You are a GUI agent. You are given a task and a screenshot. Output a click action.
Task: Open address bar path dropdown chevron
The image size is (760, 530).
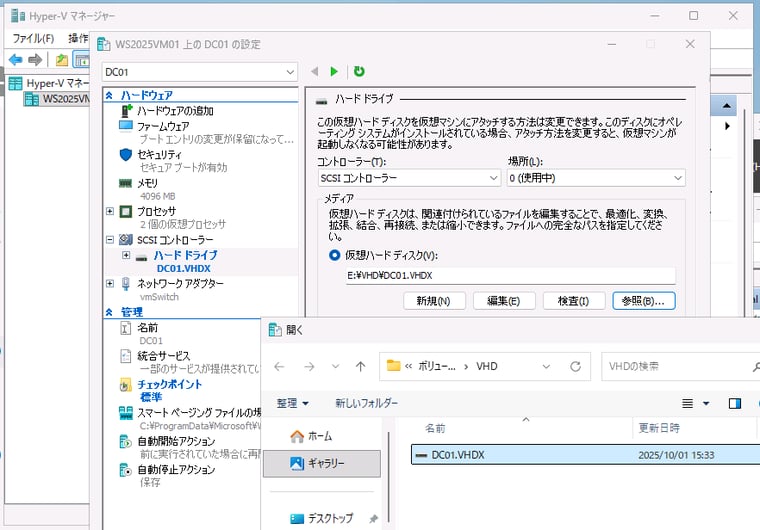[x=546, y=367]
